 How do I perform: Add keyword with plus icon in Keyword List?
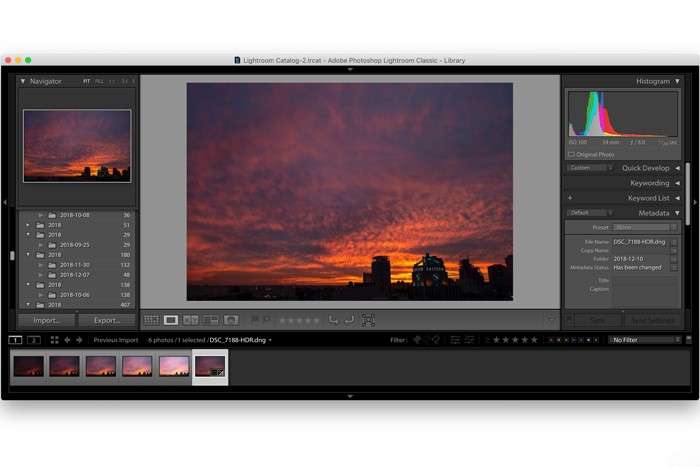[570, 198]
